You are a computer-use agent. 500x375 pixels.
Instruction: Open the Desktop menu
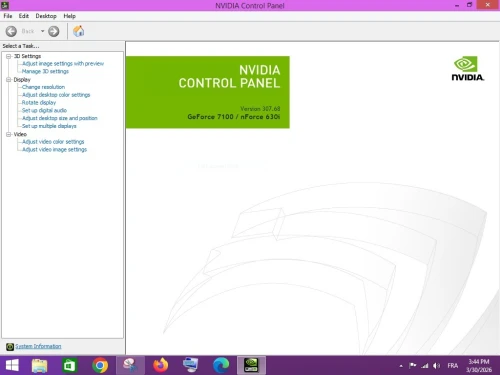(x=46, y=16)
